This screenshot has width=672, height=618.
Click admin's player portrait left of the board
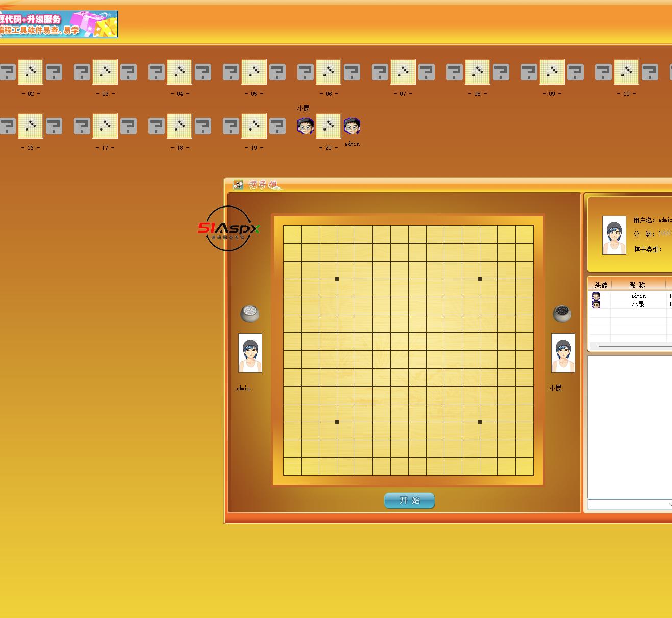pos(250,353)
